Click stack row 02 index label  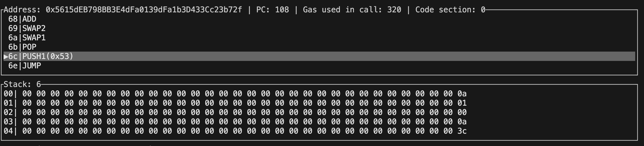8,112
